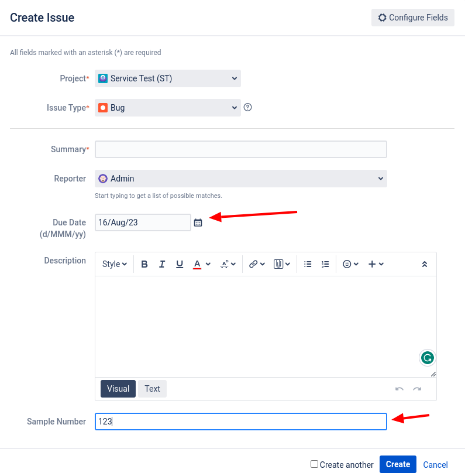The image size is (465, 476).
Task: Open the Style dropdown in editor
Action: (115, 264)
